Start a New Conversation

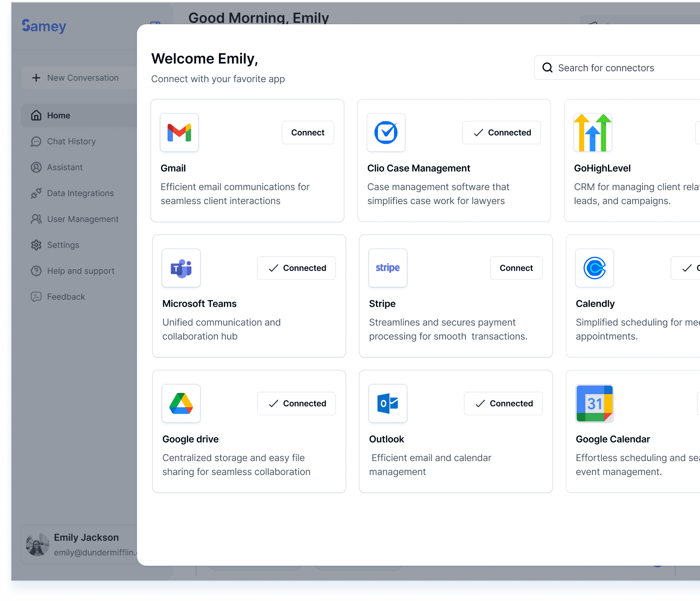click(x=79, y=78)
